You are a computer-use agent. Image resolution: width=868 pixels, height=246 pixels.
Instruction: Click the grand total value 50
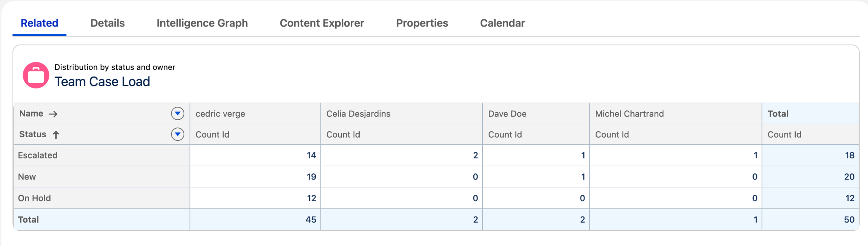point(849,220)
